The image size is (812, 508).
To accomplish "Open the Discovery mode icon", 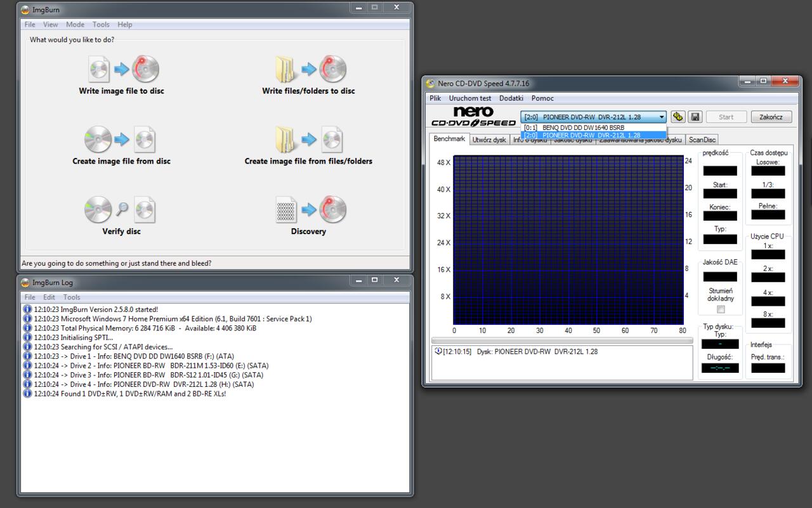I will pyautogui.click(x=311, y=209).
